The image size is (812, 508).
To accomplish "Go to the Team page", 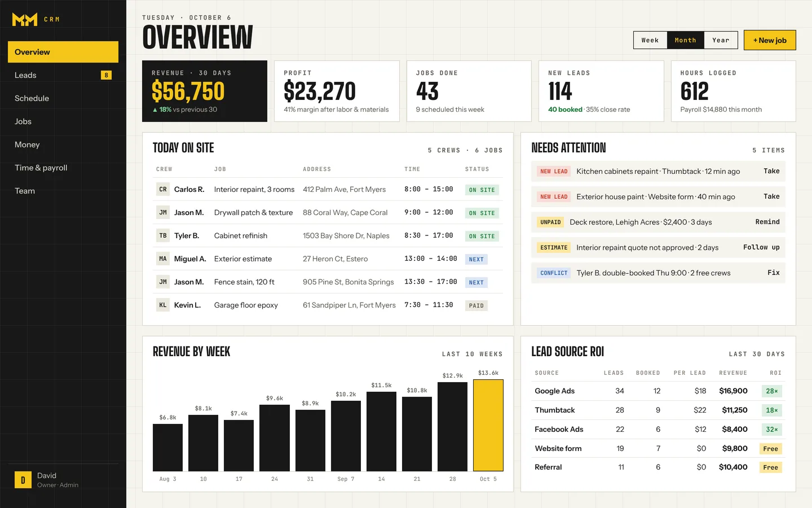I will point(63,191).
